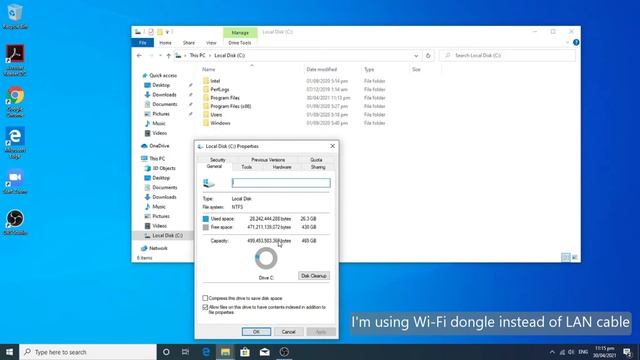Close the Properties dialog
Image resolution: width=640 pixels, height=360 pixels.
tap(333, 146)
